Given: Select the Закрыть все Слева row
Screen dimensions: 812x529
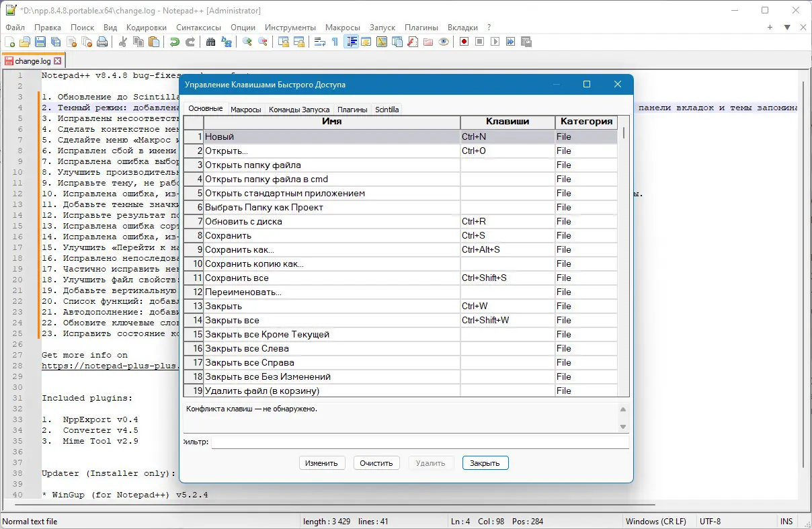Looking at the screenshot, I should click(401, 348).
